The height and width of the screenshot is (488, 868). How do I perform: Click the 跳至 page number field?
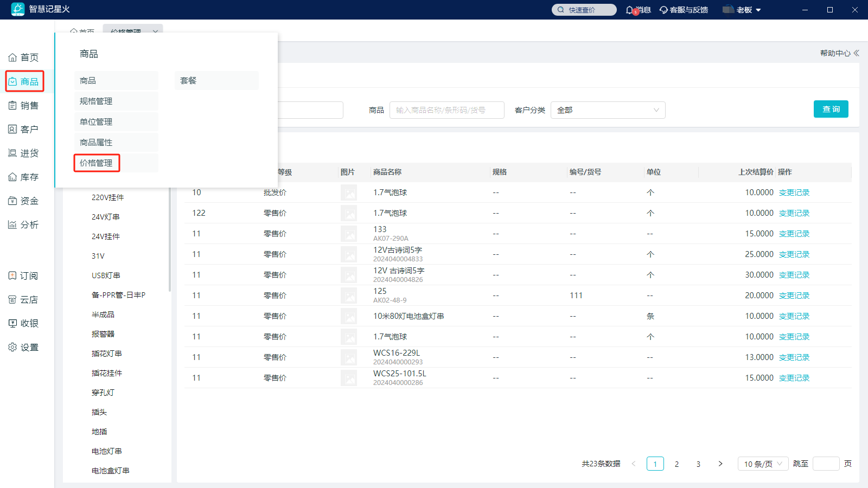826,464
